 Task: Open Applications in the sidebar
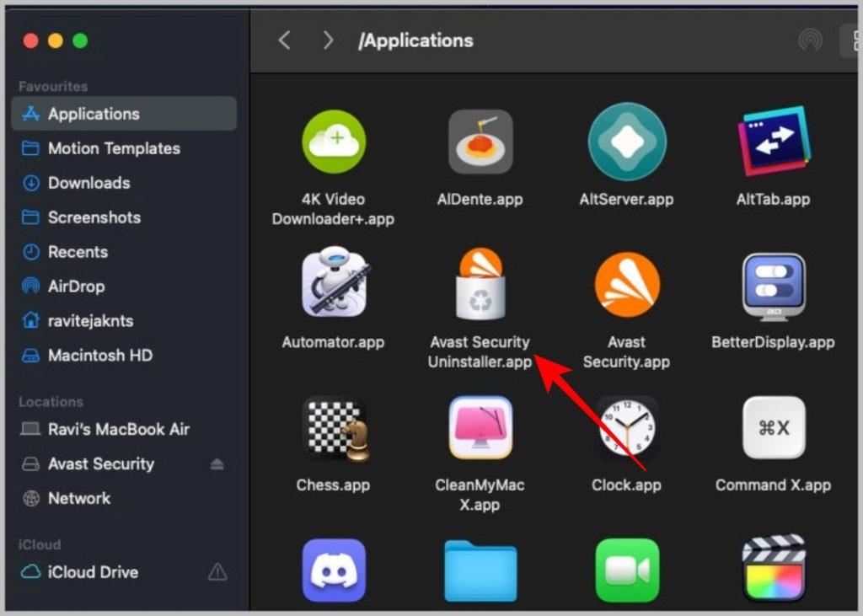[124, 114]
